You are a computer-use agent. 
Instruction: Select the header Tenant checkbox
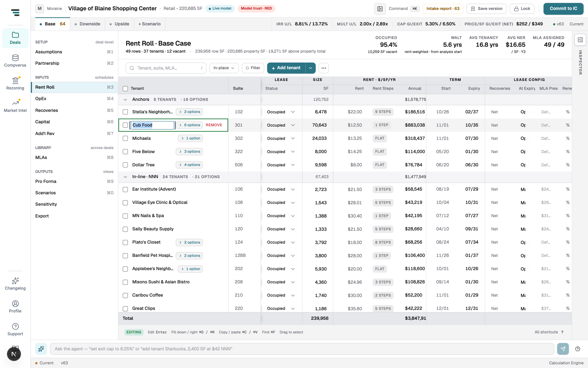[125, 89]
